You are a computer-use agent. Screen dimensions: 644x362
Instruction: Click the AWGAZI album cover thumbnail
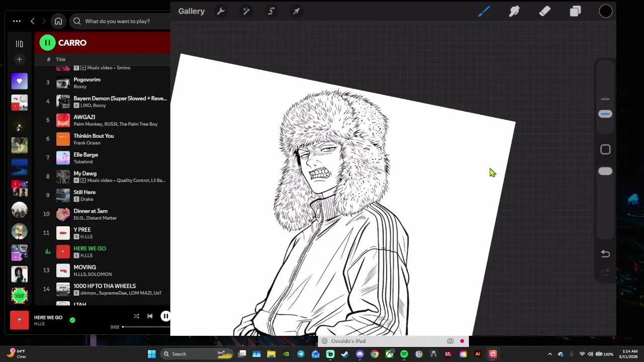point(63,120)
